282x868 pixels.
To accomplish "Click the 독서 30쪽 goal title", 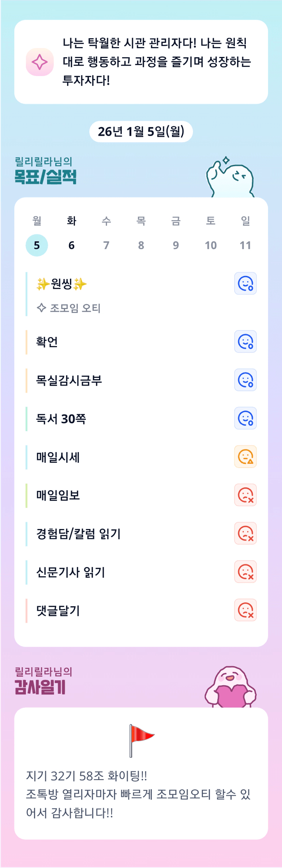I will [x=61, y=419].
